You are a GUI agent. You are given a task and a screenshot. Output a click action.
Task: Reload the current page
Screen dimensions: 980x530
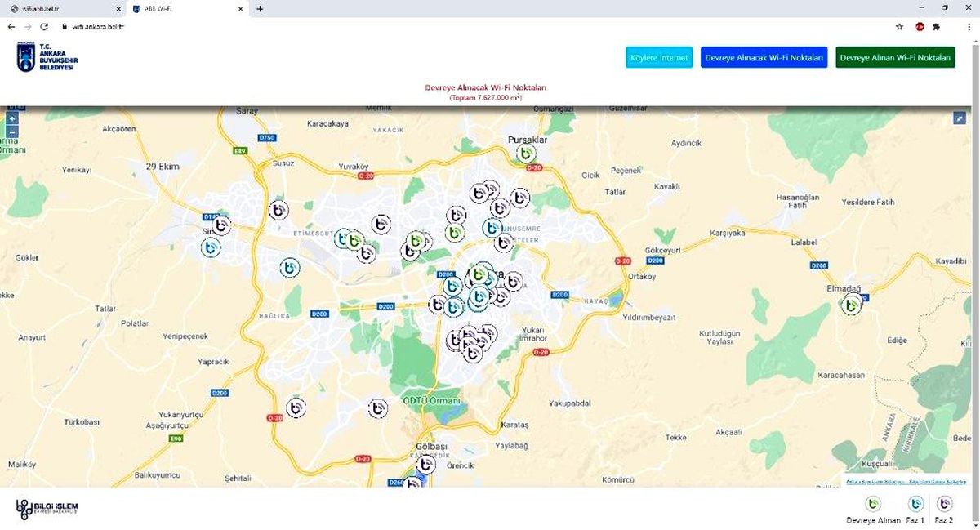[44, 27]
